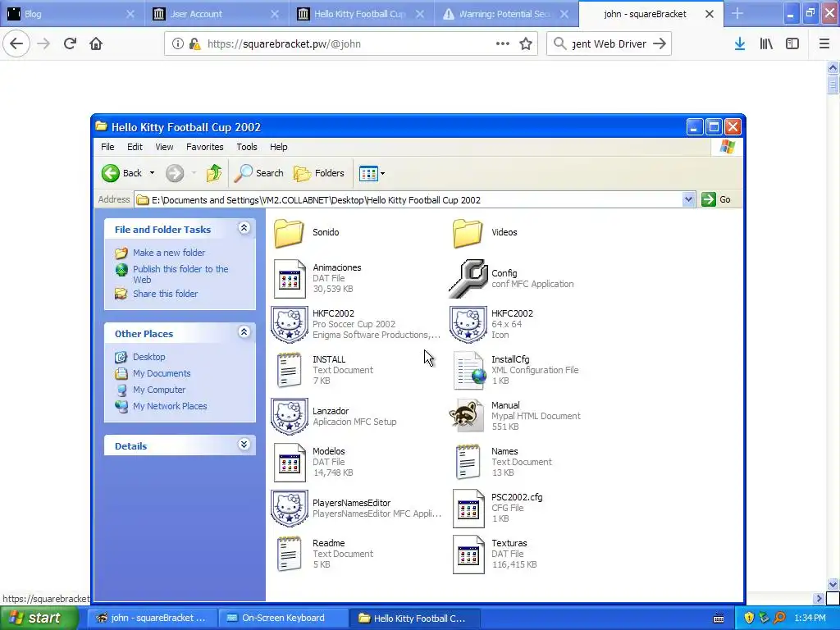Bookmark this page with the star icon
Viewport: 840px width, 630px height.
(x=526, y=43)
